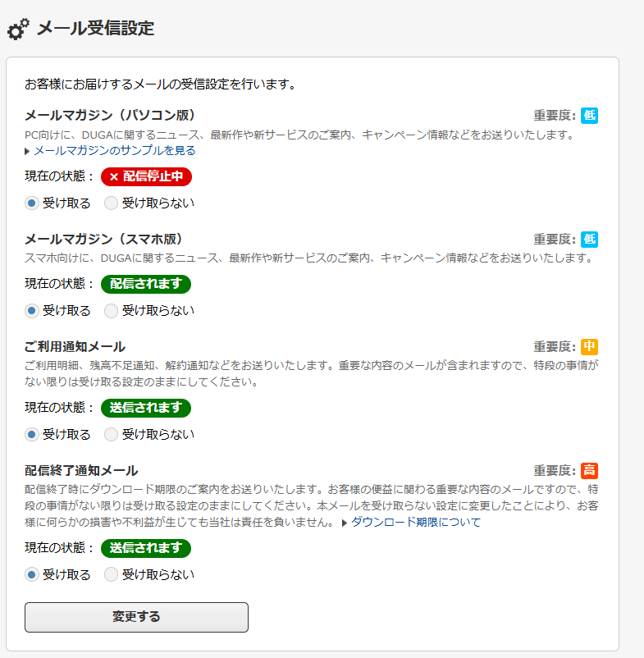
Task: Click triangle arrow before ダウンロード期限について
Action: (345, 523)
